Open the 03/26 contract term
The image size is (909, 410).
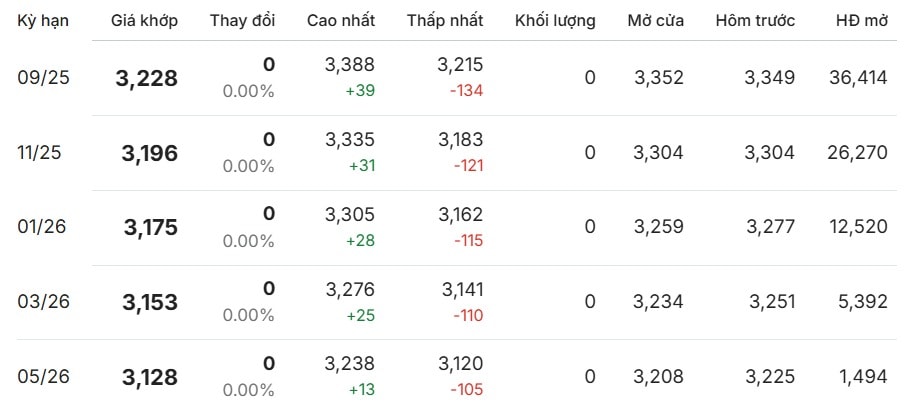pyautogui.click(x=43, y=302)
